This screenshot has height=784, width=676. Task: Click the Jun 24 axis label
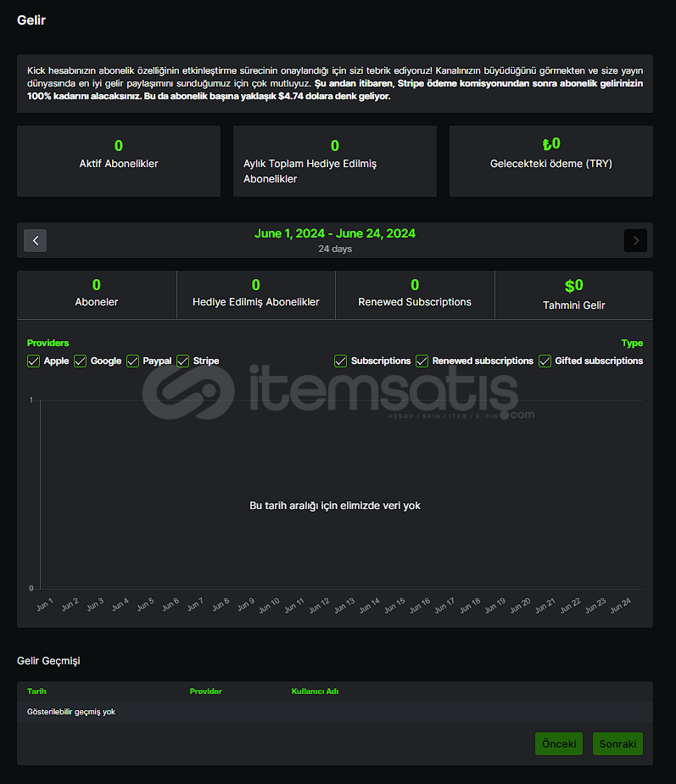(x=621, y=606)
